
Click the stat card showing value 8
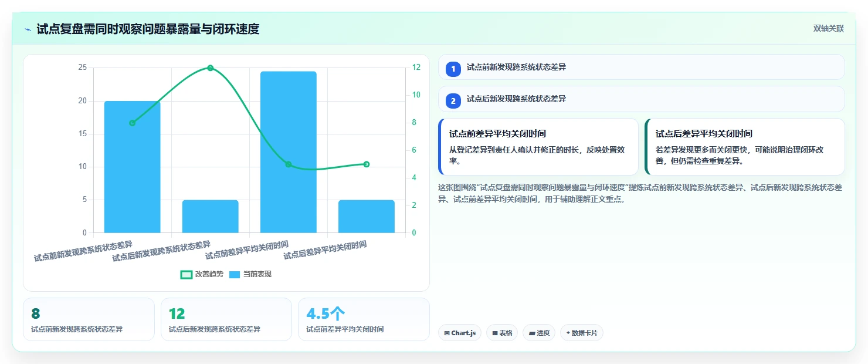pos(89,319)
